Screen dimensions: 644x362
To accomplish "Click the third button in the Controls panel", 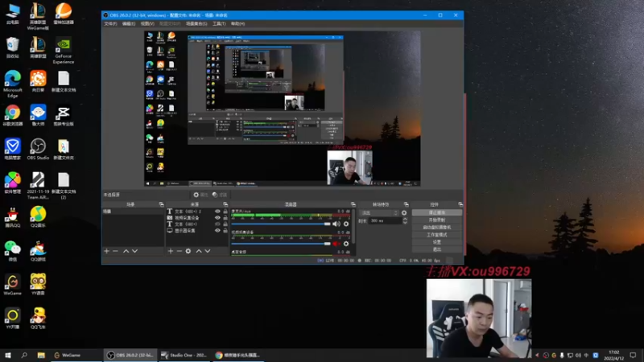I will pos(436,228).
